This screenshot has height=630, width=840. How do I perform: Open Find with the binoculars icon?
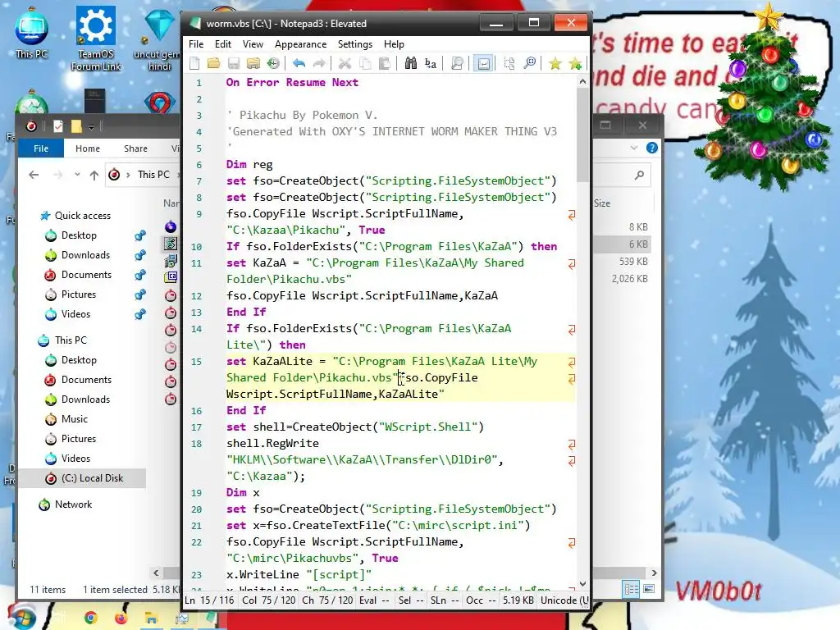411,64
